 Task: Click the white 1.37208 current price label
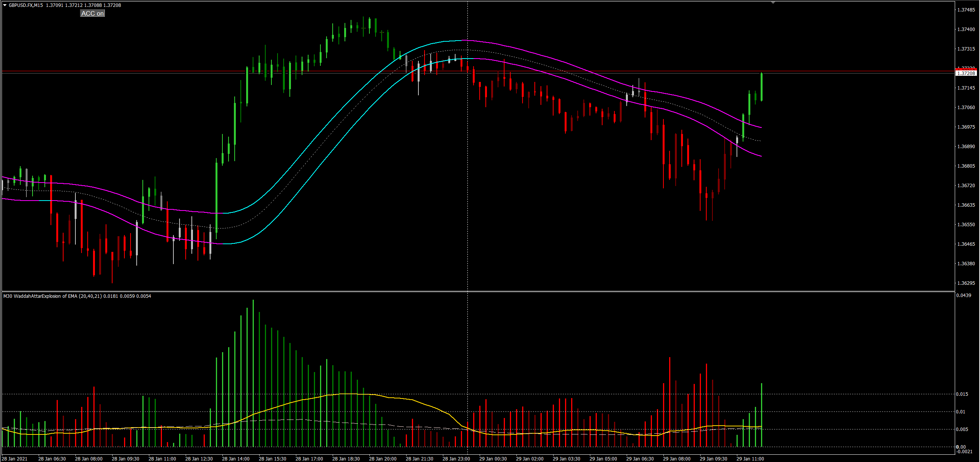[x=966, y=73]
